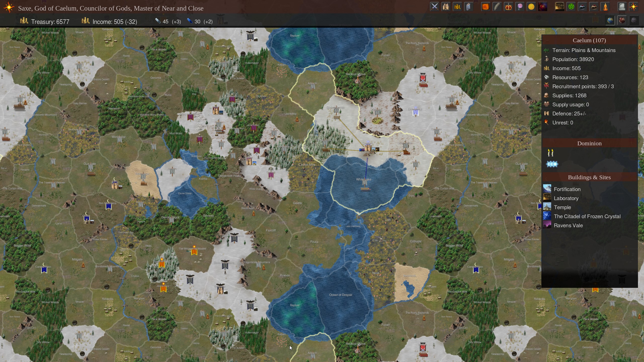Open the gold coins stack icon

[x=457, y=7]
